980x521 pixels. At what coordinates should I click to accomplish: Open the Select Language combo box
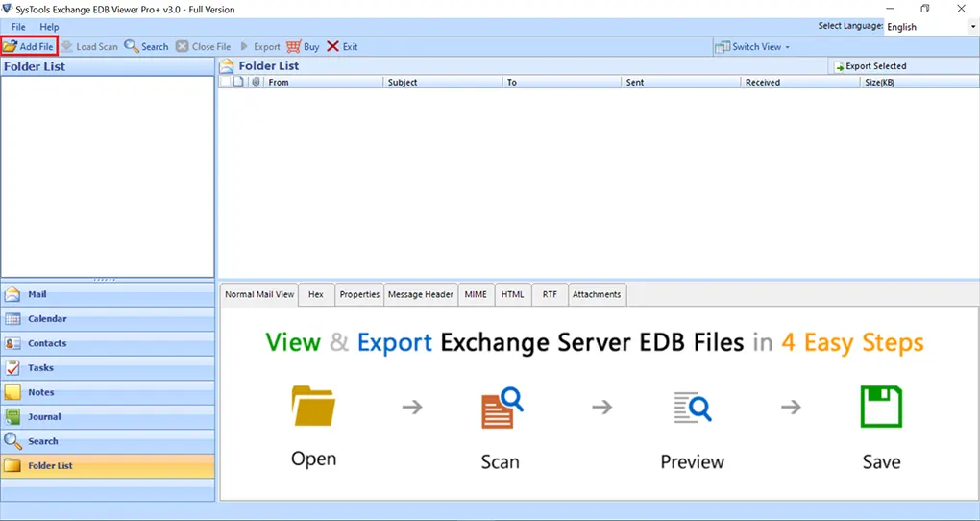click(931, 27)
